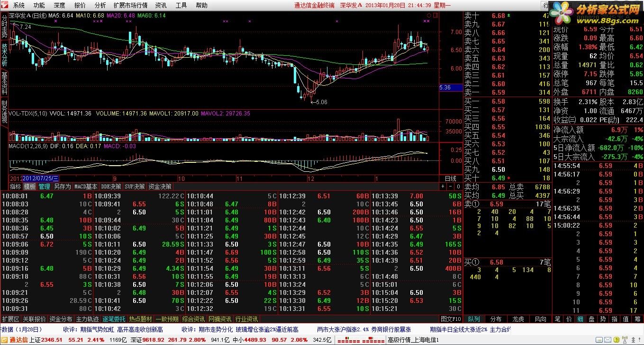644x345 pixels.
Task: Open the 报价 menu
Action: [x=80, y=5]
